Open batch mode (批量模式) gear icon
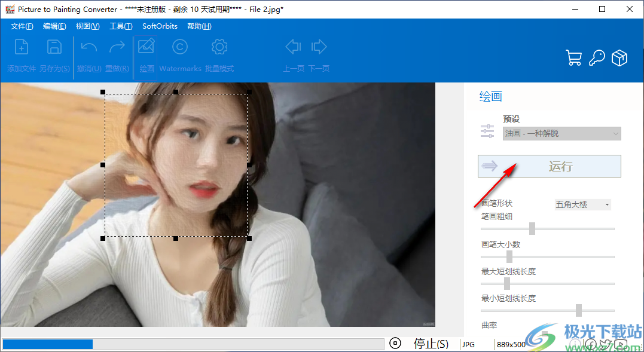Image resolution: width=644 pixels, height=352 pixels. click(219, 47)
